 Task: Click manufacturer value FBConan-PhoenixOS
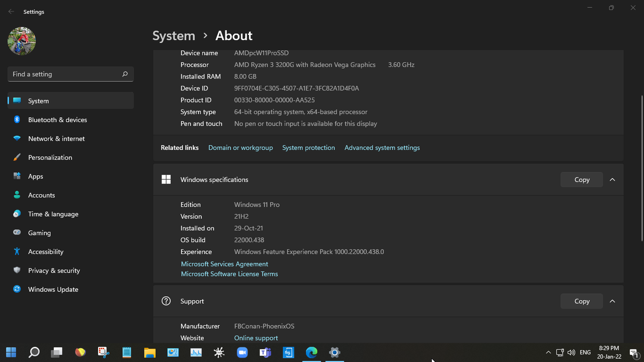point(264,326)
